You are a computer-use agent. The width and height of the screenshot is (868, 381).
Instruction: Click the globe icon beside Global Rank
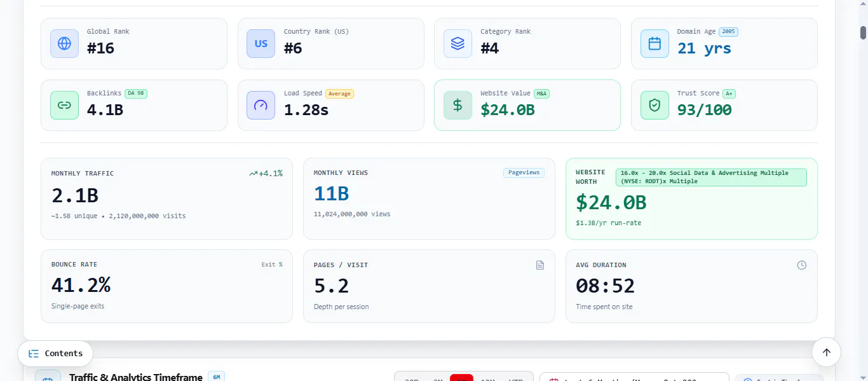64,44
